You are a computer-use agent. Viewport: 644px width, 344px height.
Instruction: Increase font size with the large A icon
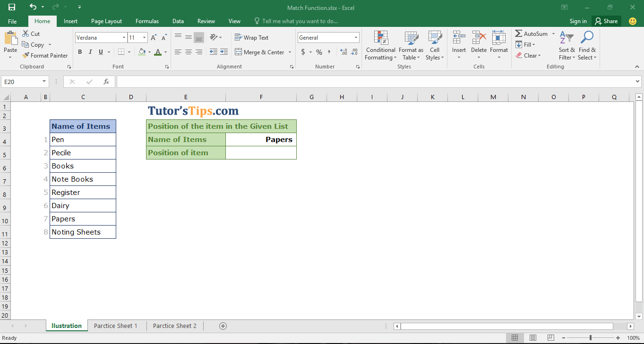pyautogui.click(x=154, y=38)
